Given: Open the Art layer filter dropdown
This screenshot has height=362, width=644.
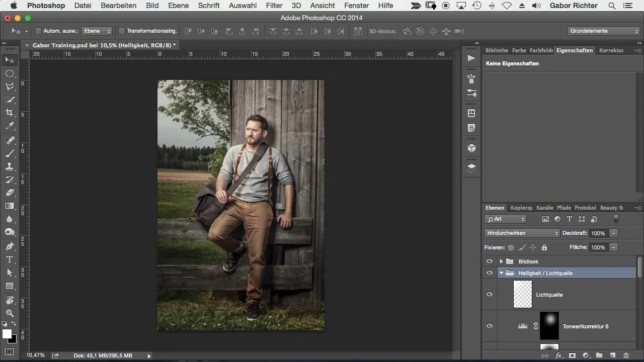Looking at the screenshot, I should click(x=505, y=219).
